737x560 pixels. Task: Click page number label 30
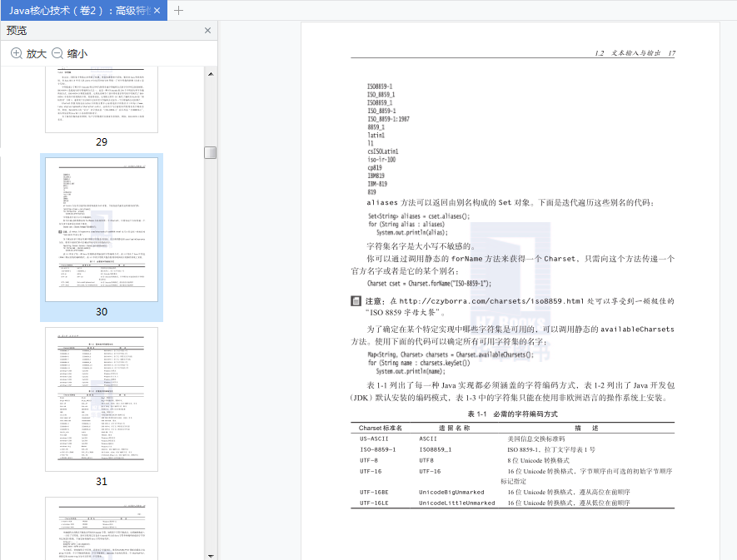click(x=102, y=312)
